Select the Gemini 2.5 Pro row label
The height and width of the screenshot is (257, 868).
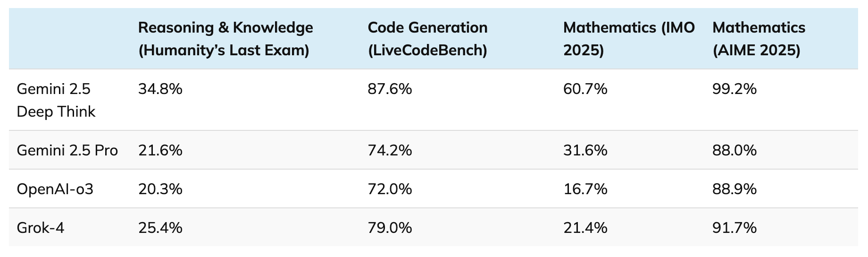tap(67, 150)
